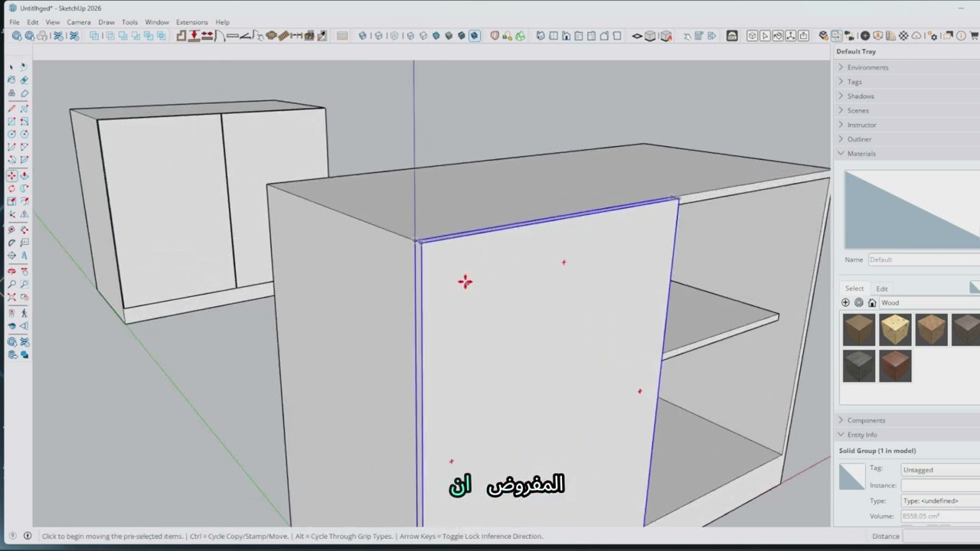Choose the Follow Me tool
This screenshot has height=551, width=980.
(x=24, y=187)
